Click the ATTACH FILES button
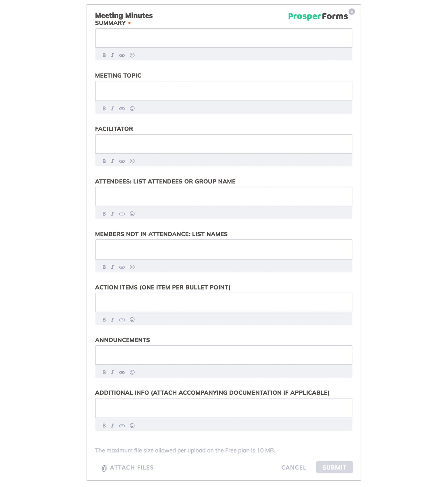 (x=127, y=467)
